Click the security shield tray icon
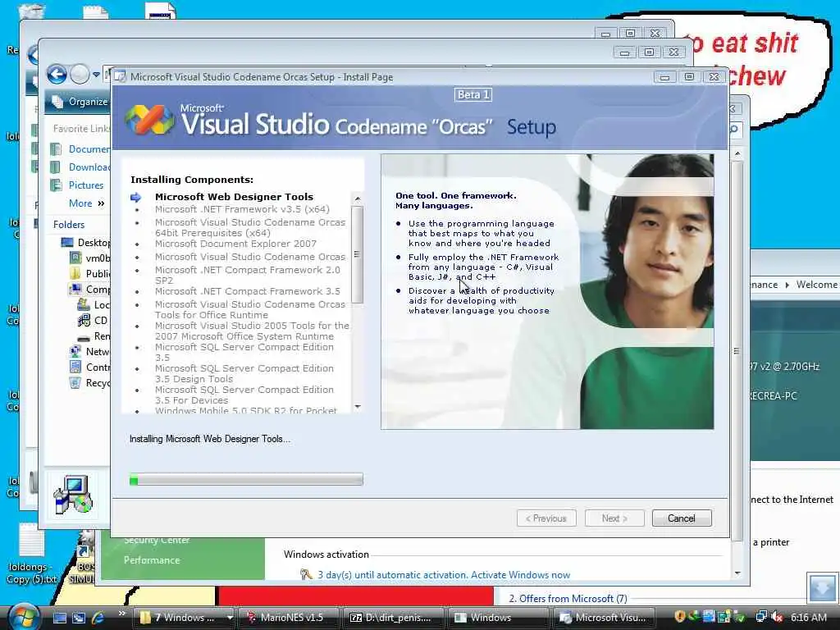 coord(680,617)
